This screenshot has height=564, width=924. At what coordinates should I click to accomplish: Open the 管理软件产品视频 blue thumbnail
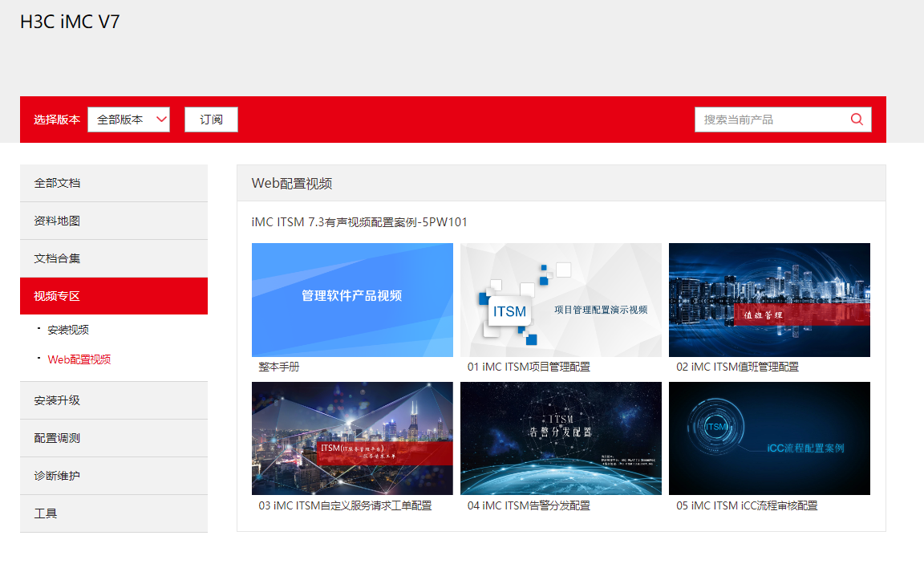352,299
